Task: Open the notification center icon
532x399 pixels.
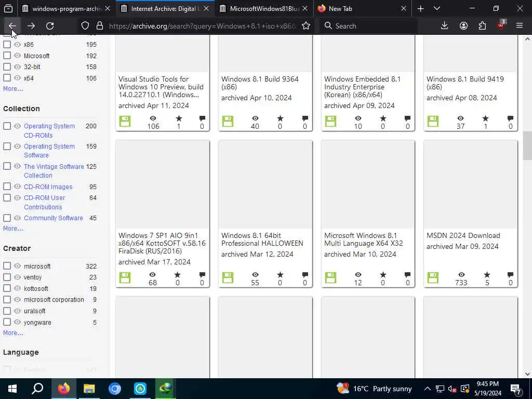Action: pos(516,389)
